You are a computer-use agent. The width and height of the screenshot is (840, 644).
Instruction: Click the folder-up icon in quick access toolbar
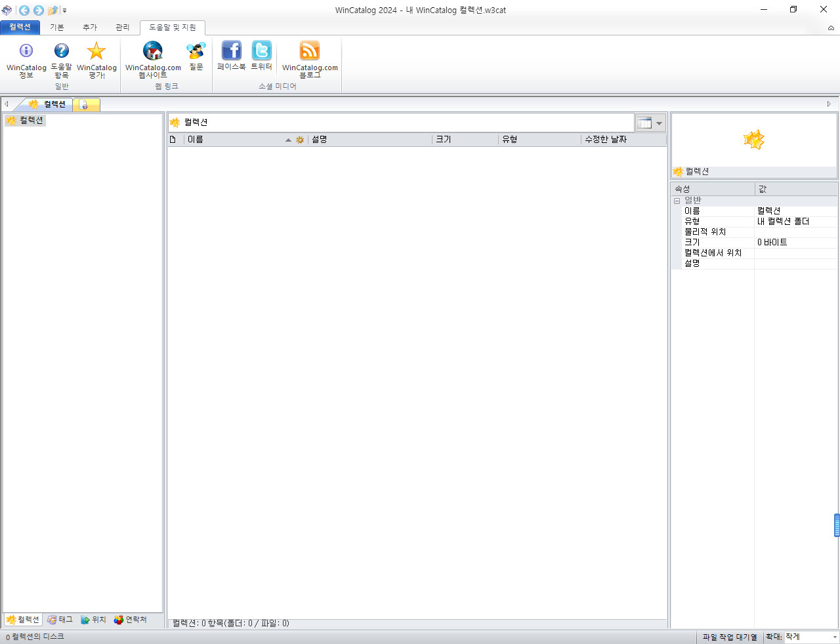[x=53, y=10]
